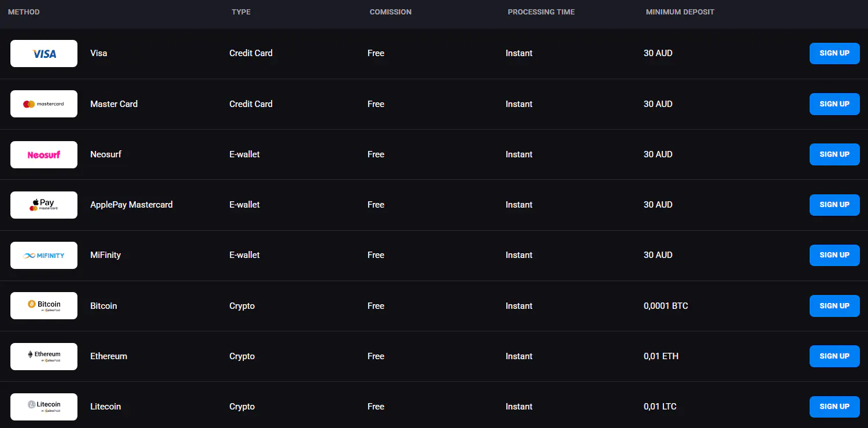Click the Apple Pay Mastercard logo
868x428 pixels.
[x=44, y=205]
